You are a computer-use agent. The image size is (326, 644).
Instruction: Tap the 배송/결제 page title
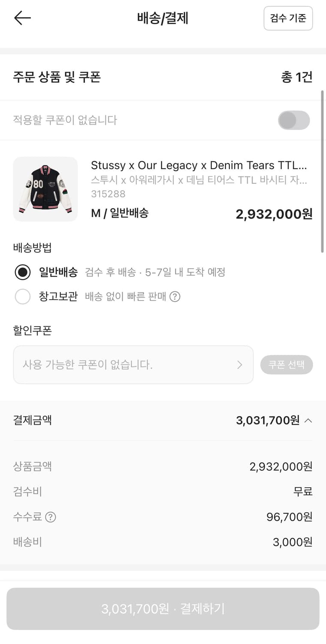click(163, 18)
